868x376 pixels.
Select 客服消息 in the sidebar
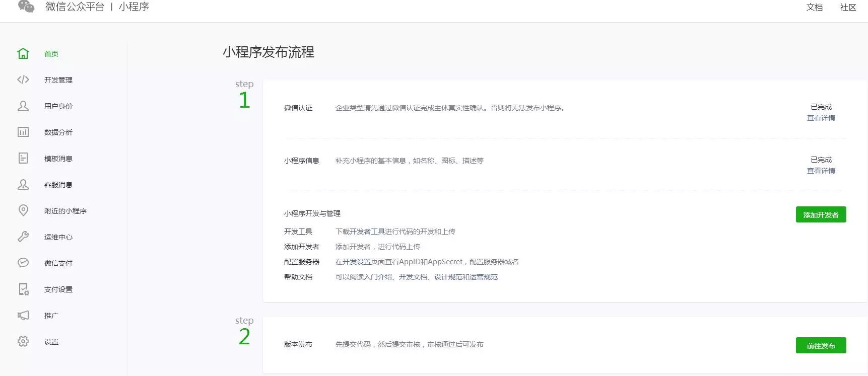58,185
